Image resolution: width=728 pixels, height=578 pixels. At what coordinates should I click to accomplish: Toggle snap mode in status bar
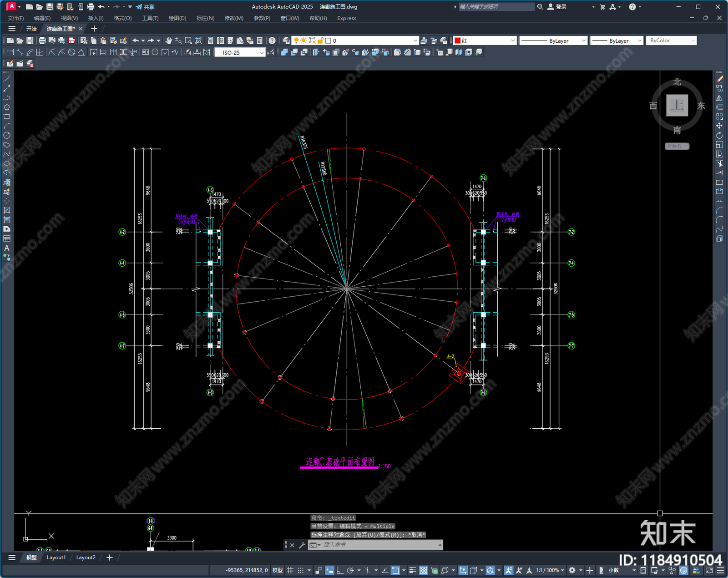[301, 570]
